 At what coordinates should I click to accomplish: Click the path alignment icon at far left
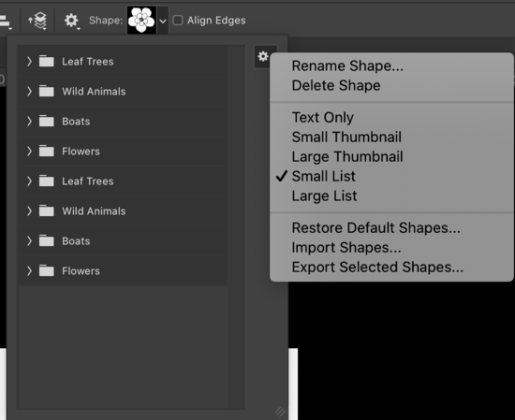coord(6,22)
